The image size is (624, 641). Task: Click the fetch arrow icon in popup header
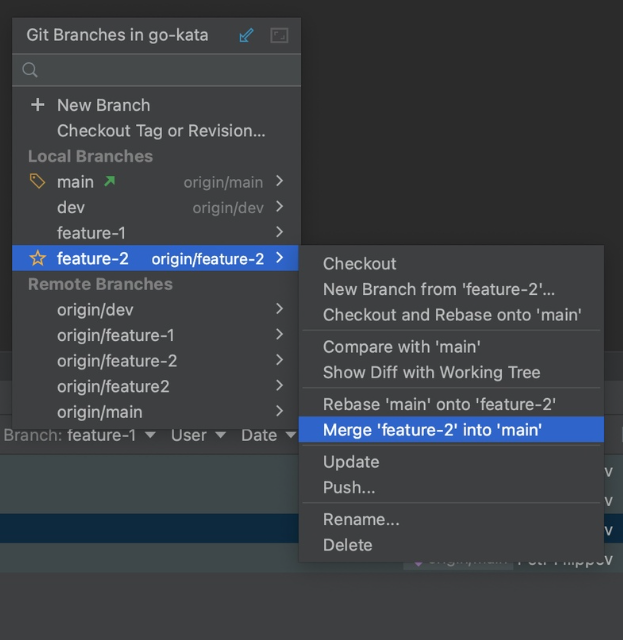(247, 35)
